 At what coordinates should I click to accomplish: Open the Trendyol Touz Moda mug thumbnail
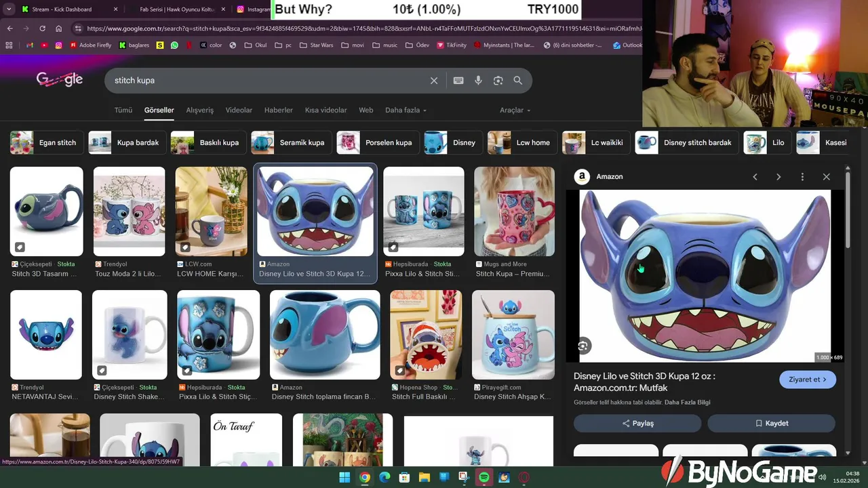(x=129, y=211)
